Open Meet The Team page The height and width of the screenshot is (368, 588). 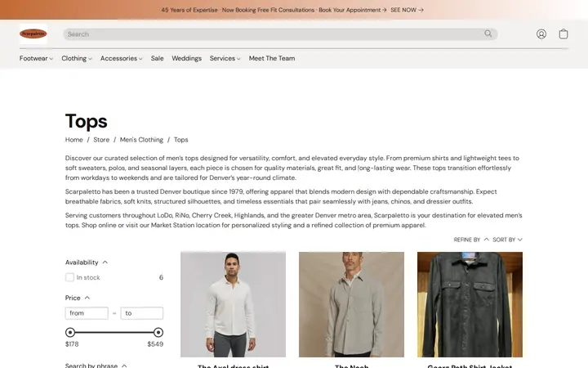pos(272,58)
